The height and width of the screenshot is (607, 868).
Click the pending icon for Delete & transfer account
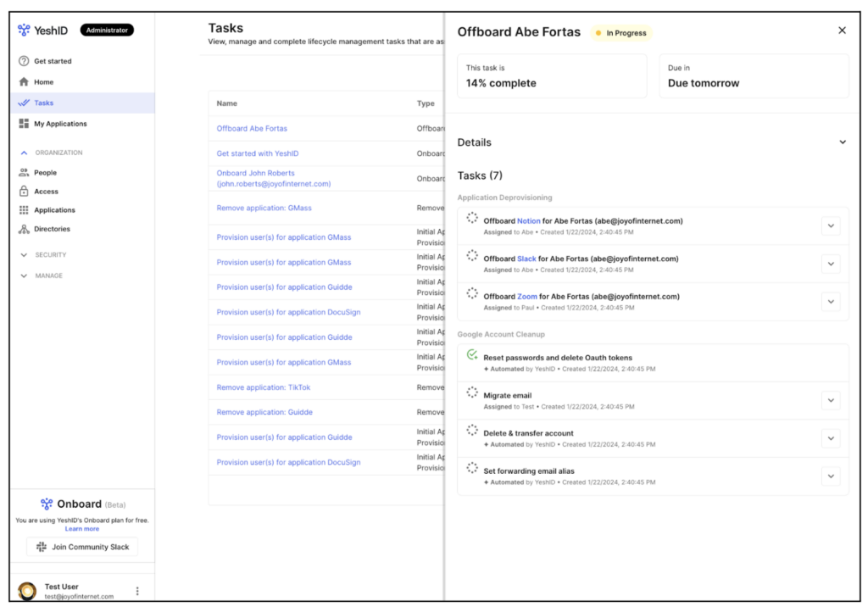click(x=471, y=430)
